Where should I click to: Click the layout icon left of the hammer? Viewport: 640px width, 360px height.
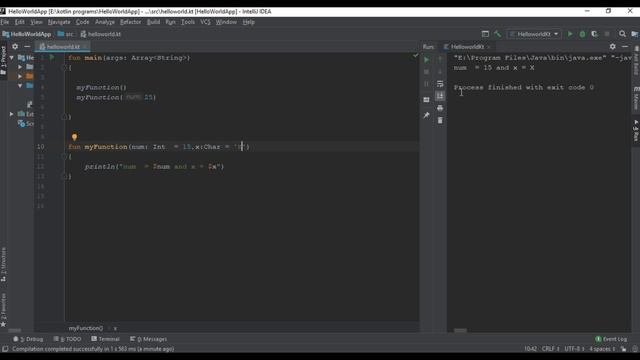485,34
